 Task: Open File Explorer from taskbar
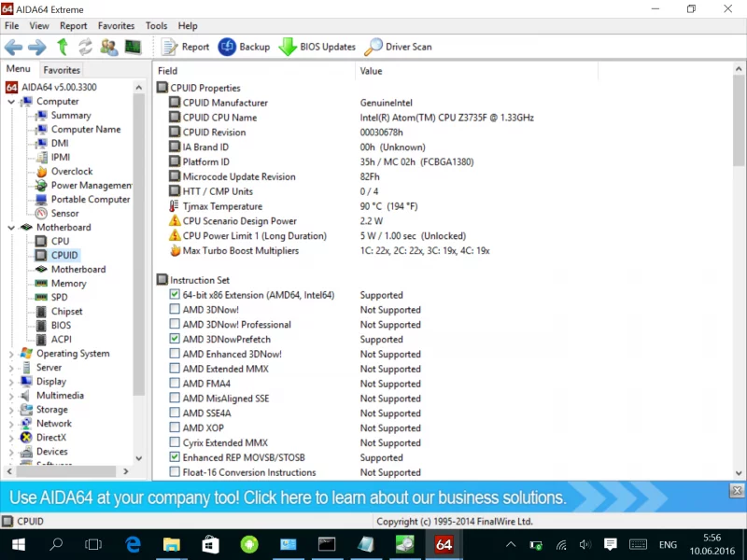point(172,544)
